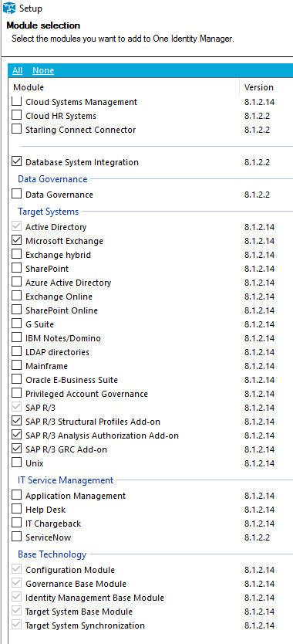
Task: Enable LDAP directories checkbox
Action: 17,352
